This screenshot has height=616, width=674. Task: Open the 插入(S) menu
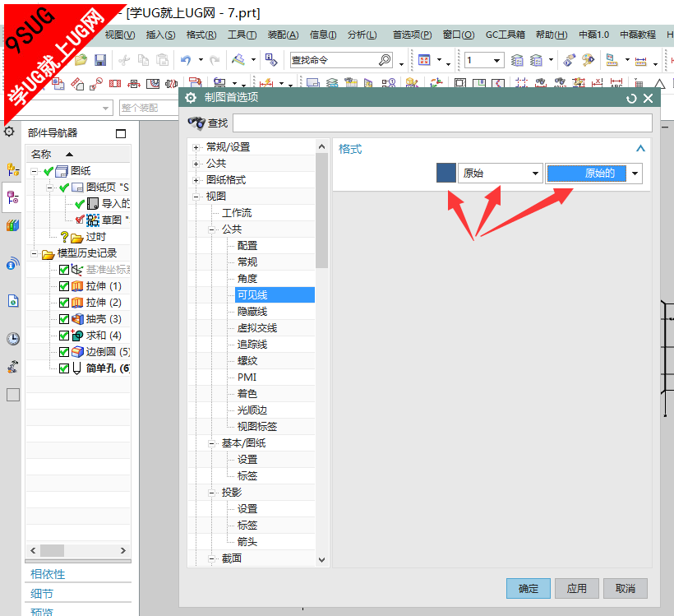pos(161,35)
